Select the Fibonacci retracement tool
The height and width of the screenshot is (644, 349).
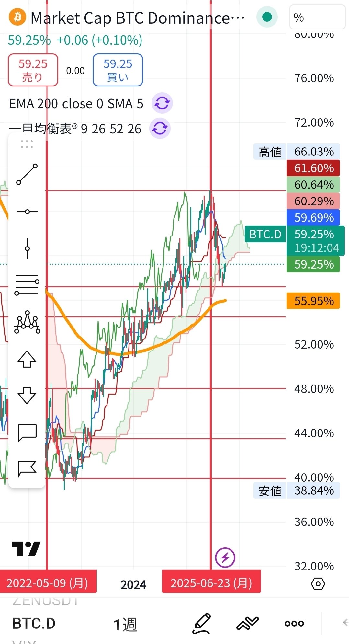pos(27,285)
